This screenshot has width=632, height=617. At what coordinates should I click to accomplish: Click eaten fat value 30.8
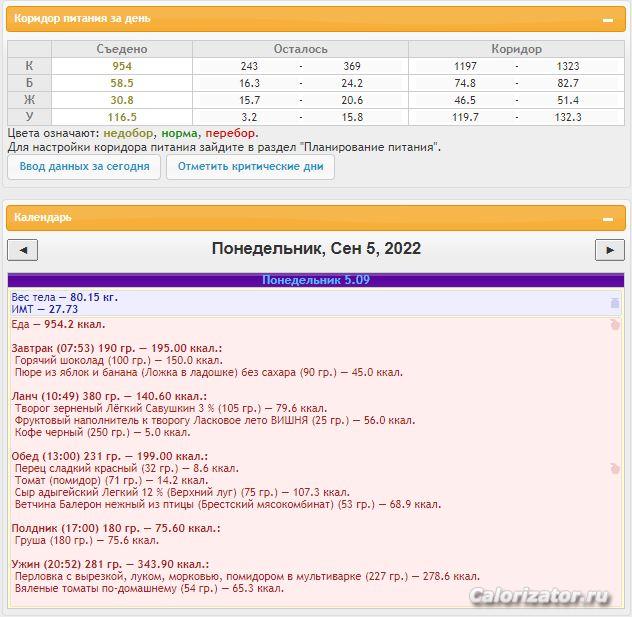point(122,100)
